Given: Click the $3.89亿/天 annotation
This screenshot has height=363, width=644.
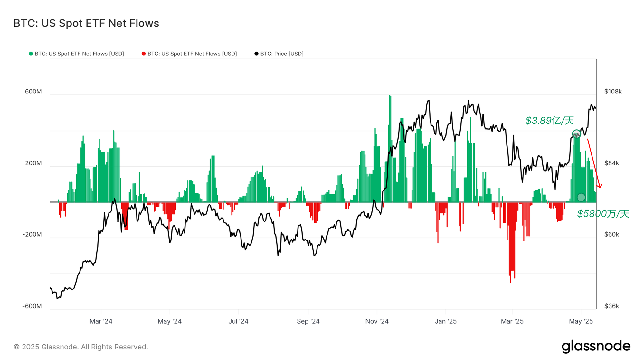Looking at the screenshot, I should click(x=550, y=121).
